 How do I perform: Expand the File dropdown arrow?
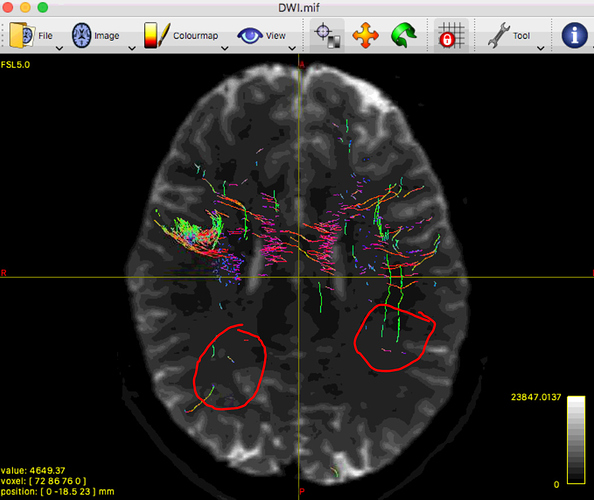tap(59, 48)
